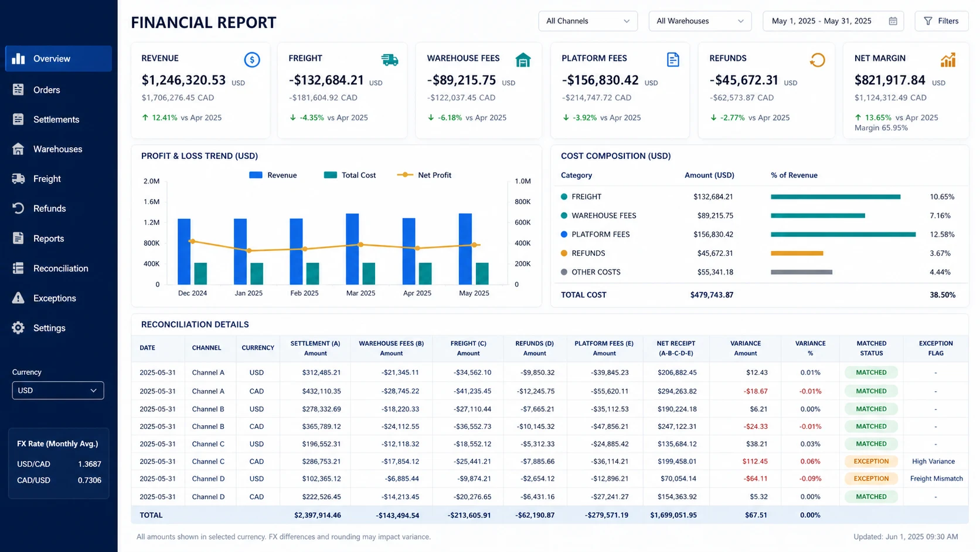Screen dimensions: 980x552
Task: Click the Freight truck icon in sidebar
Action: [x=18, y=179]
